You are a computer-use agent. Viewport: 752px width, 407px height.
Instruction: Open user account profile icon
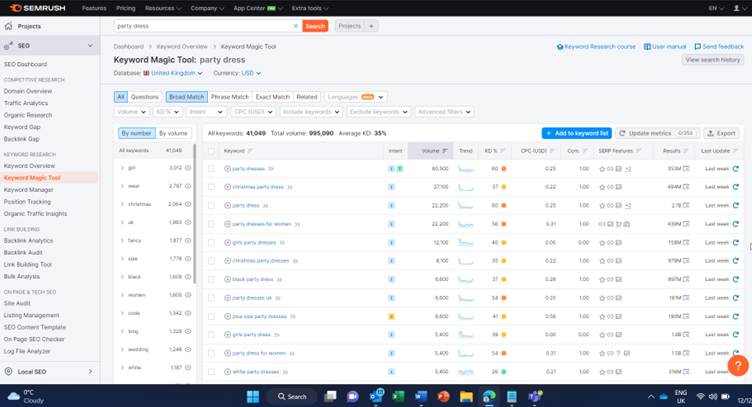(739, 8)
